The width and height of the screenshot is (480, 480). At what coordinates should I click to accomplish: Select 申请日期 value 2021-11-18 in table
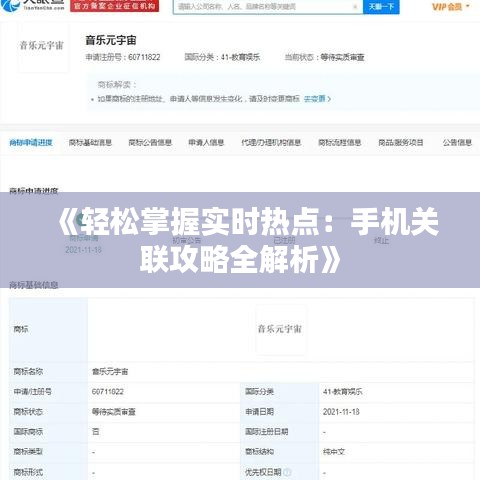(341, 412)
